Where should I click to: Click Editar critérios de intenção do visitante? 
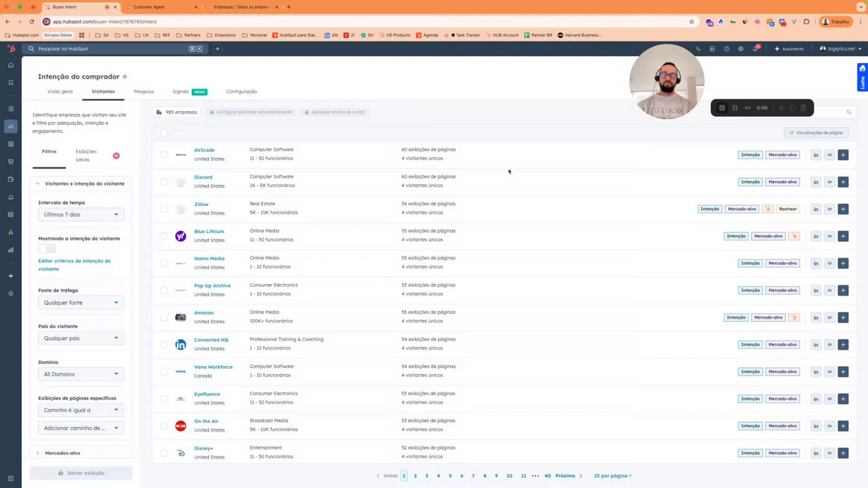coord(75,265)
